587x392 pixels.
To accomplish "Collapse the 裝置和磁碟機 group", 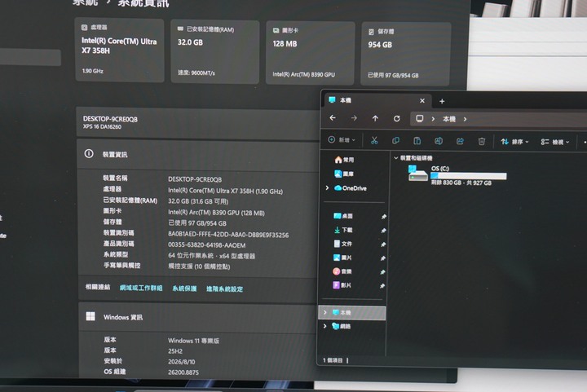I will tap(395, 158).
